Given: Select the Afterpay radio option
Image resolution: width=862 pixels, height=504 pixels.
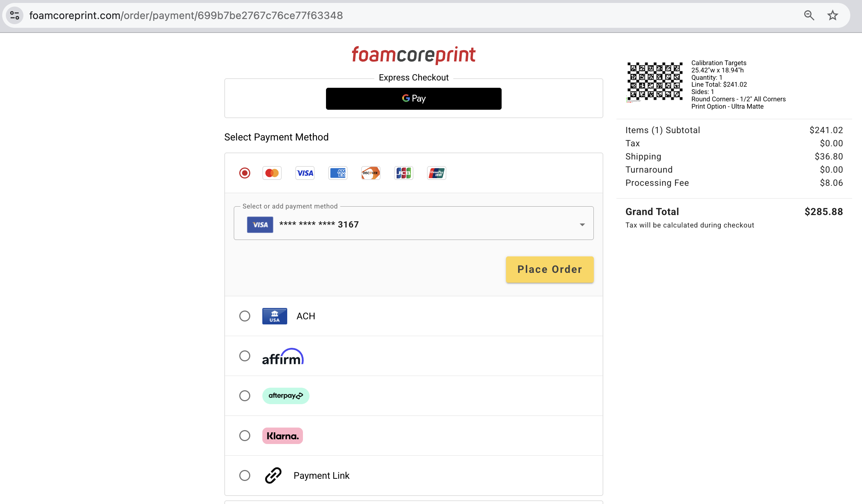Looking at the screenshot, I should pyautogui.click(x=245, y=396).
